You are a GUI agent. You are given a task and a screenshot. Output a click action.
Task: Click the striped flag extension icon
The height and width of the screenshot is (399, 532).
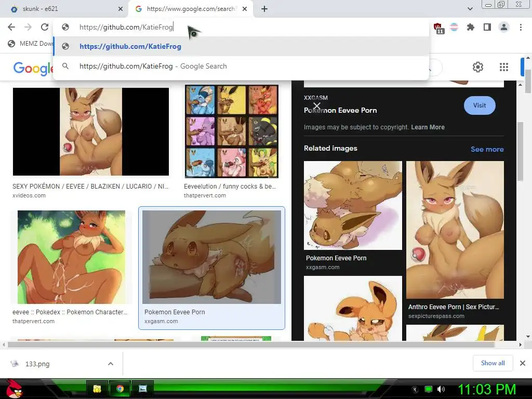pos(454,27)
